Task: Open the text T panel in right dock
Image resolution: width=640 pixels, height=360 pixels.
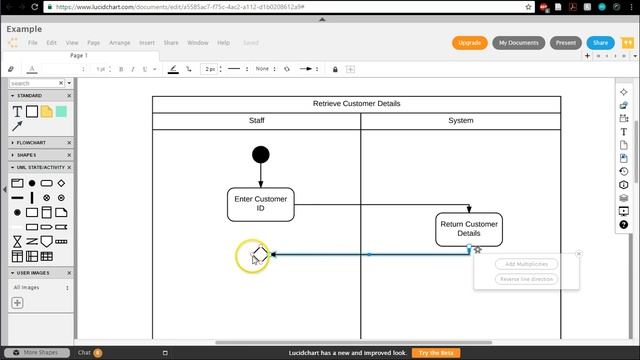Action: (624, 132)
